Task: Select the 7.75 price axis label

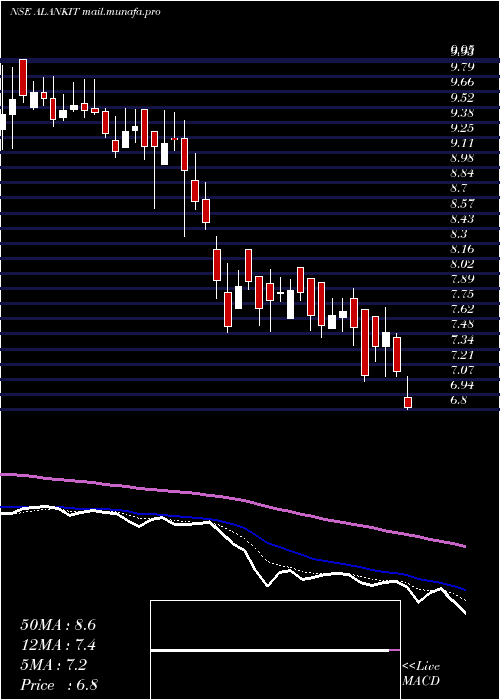Action: [462, 295]
